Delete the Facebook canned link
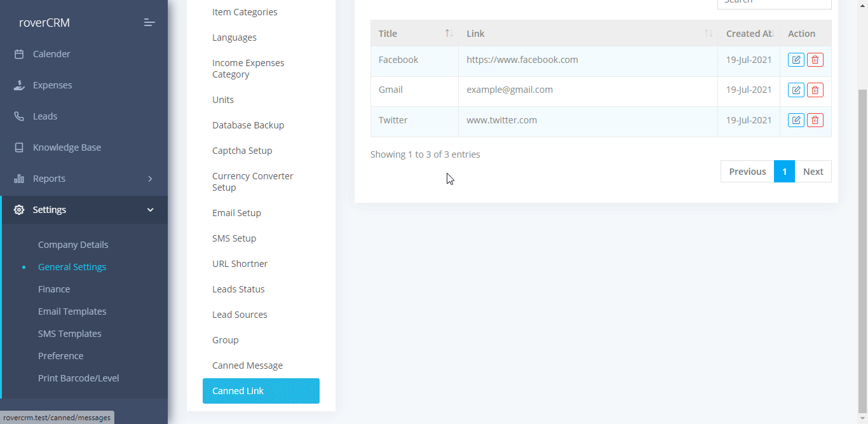 click(x=815, y=60)
